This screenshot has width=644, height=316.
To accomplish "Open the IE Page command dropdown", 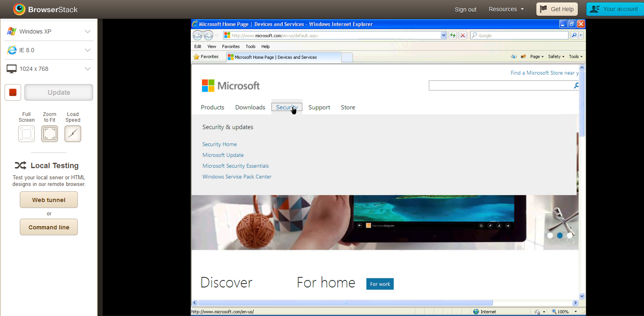I will coord(537,57).
